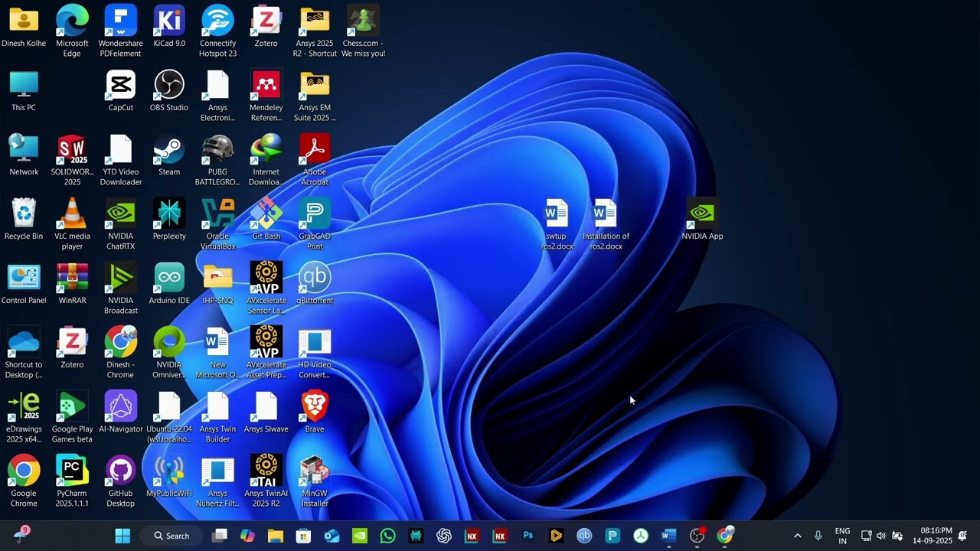Select the Steam desktop shortcut
Image resolution: width=980 pixels, height=551 pixels.
pos(169,156)
